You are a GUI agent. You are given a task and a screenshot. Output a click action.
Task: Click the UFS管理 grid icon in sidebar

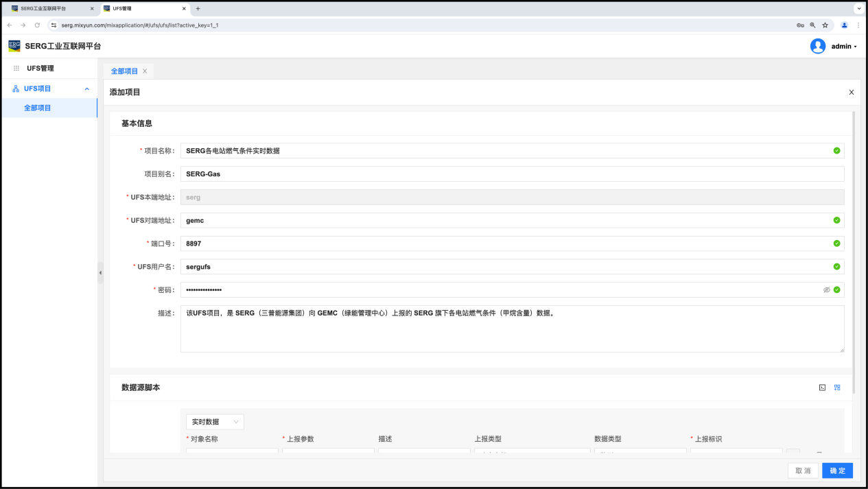click(x=16, y=69)
